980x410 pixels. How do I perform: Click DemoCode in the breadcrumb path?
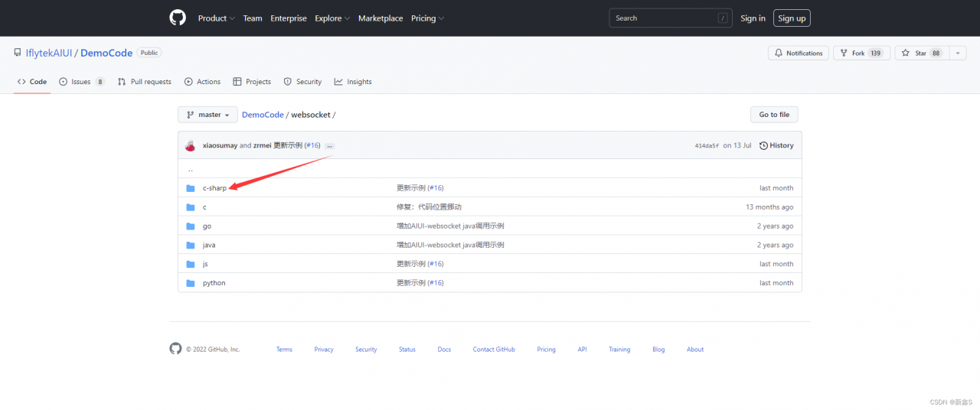tap(263, 115)
